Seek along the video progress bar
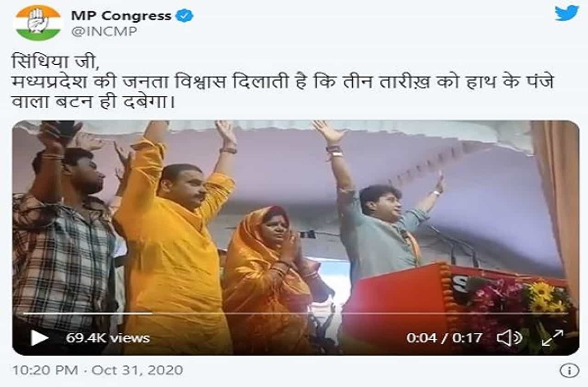Image resolution: width=588 pixels, height=387 pixels. tap(296, 314)
